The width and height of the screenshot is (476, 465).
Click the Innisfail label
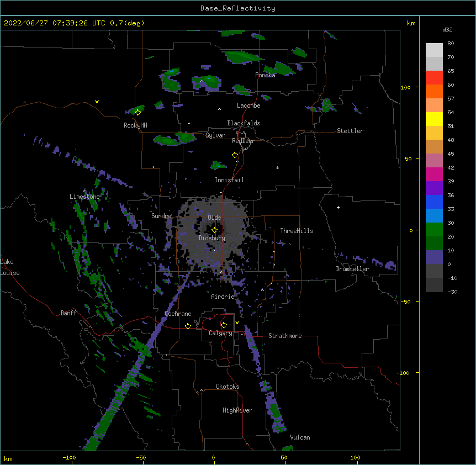229,180
